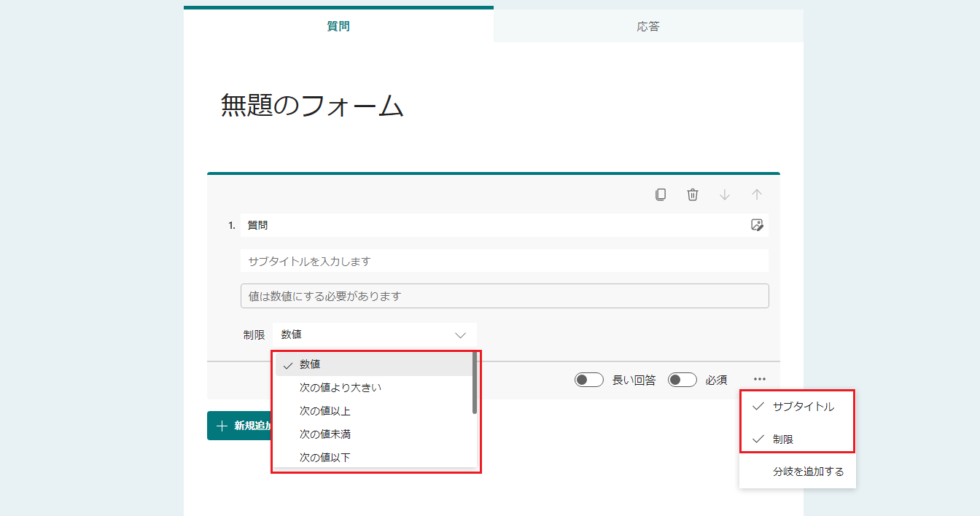Click the dropdown list scrollbar
The width and height of the screenshot is (980, 516).
point(475,383)
